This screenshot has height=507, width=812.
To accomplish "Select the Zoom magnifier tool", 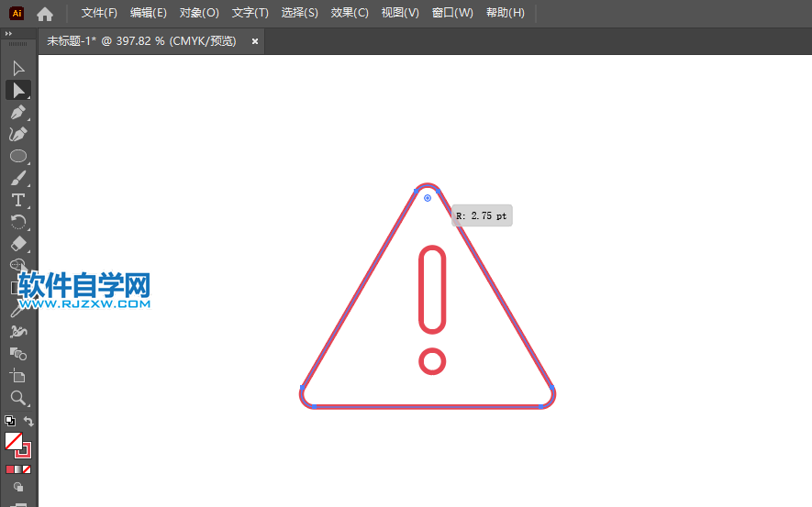I will pyautogui.click(x=18, y=398).
